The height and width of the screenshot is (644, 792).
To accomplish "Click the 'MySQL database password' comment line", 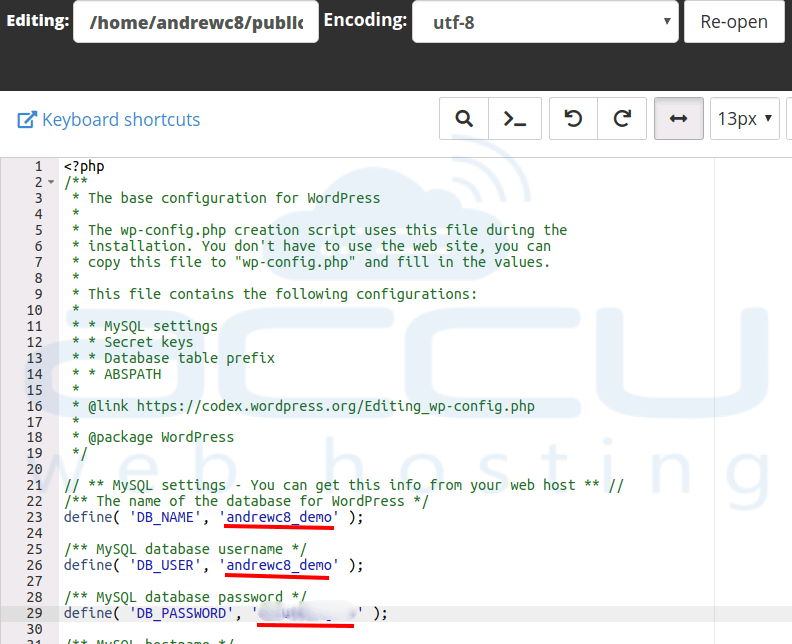I will (x=185, y=597).
